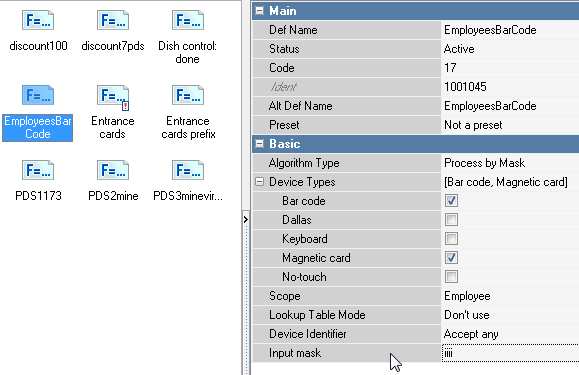Click the PDS2mine item icon
Viewport: 579px width, 375px height.
coord(113,171)
